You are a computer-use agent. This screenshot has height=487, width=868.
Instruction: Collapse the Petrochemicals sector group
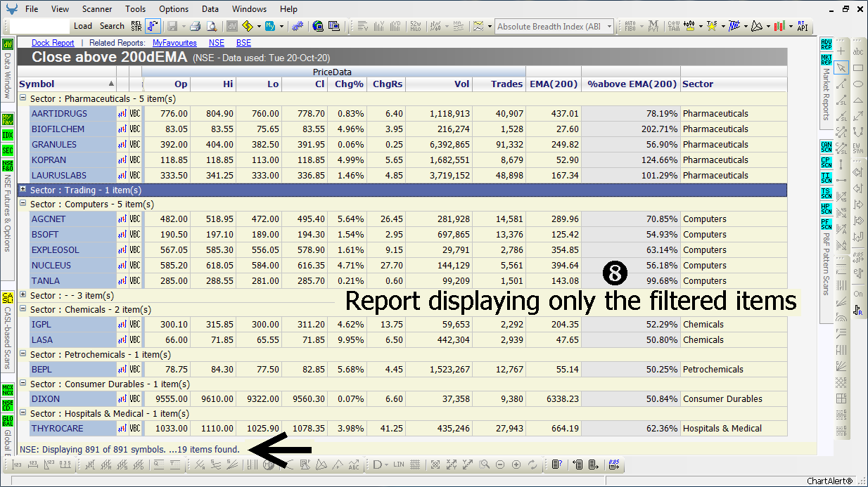pos(23,355)
